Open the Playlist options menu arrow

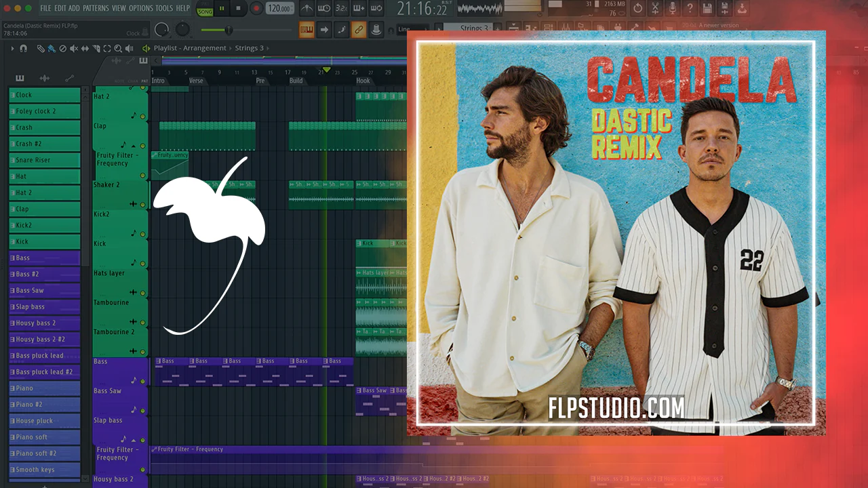(12, 48)
